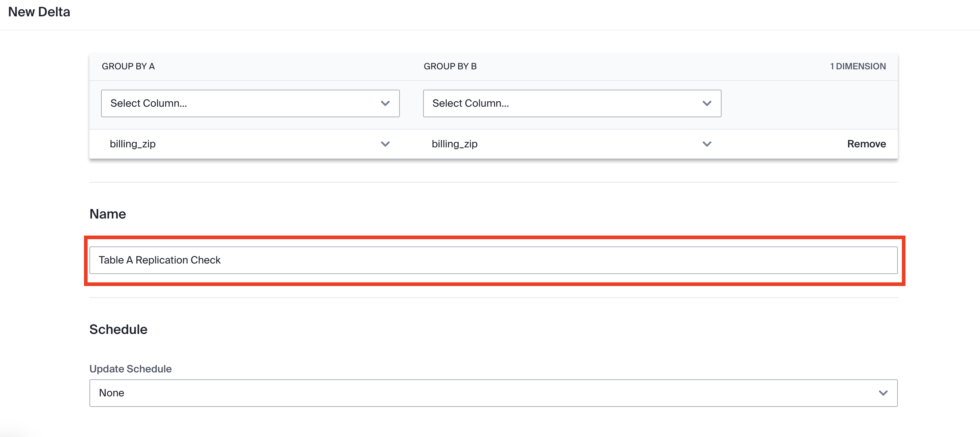Open the Group By A Select Column dropdown

[x=250, y=103]
